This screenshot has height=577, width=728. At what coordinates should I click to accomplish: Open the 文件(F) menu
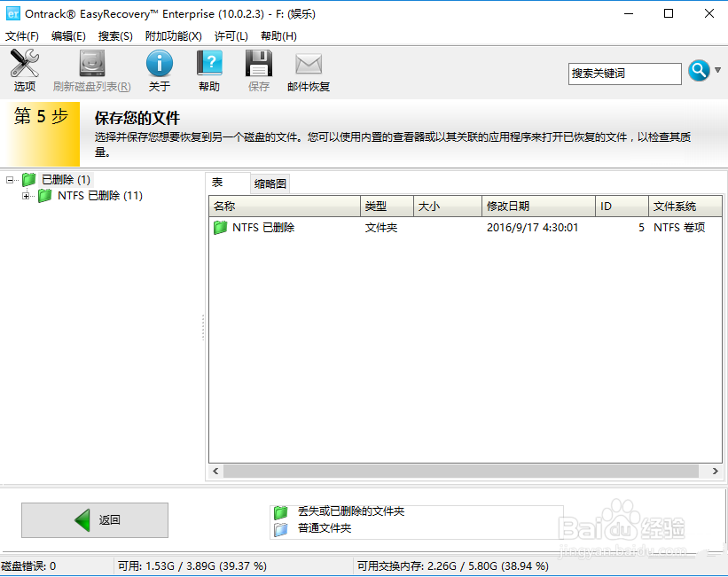tap(22, 36)
